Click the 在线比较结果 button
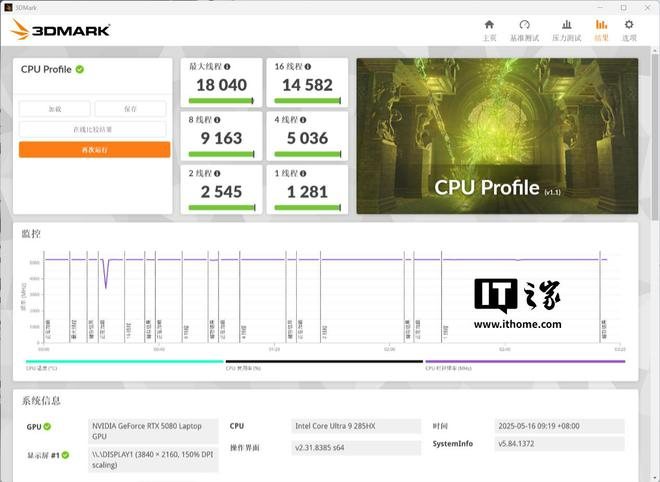 [x=93, y=129]
